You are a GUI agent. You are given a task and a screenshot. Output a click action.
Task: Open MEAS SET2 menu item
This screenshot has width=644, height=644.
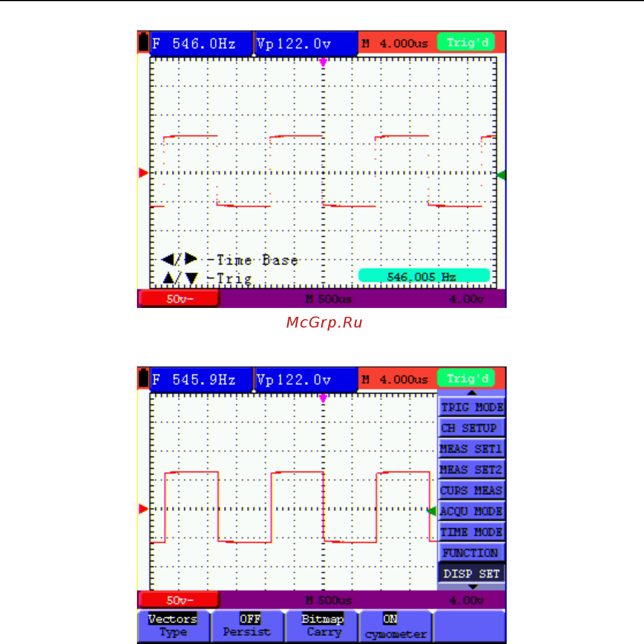tap(471, 469)
